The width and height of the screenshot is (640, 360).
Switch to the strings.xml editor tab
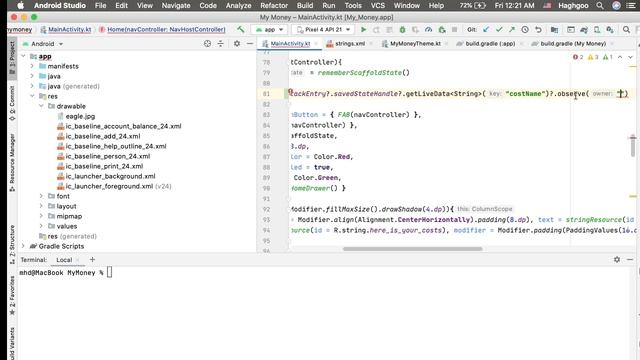point(350,44)
